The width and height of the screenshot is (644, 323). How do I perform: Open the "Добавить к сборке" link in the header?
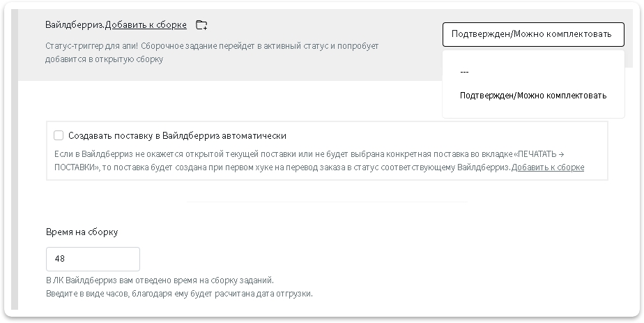146,25
